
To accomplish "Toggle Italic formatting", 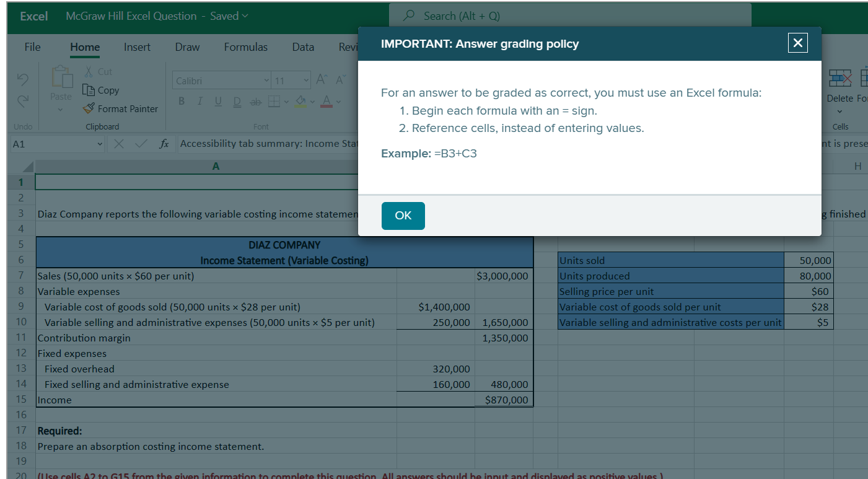I will (201, 101).
